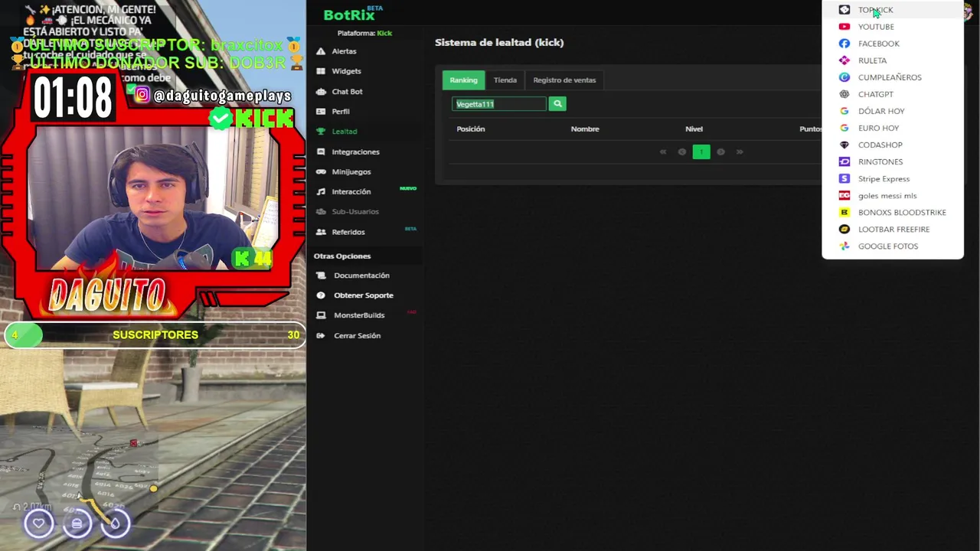The image size is (980, 551).
Task: Go to page 1 in pagination
Action: [x=701, y=152]
